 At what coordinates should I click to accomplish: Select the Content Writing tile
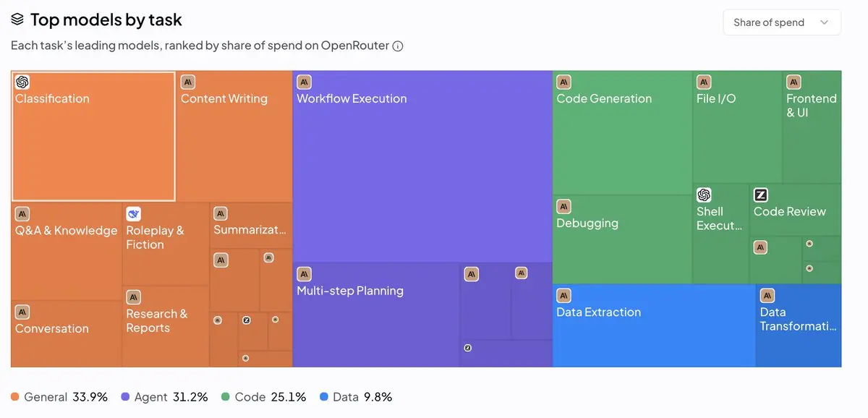point(234,136)
